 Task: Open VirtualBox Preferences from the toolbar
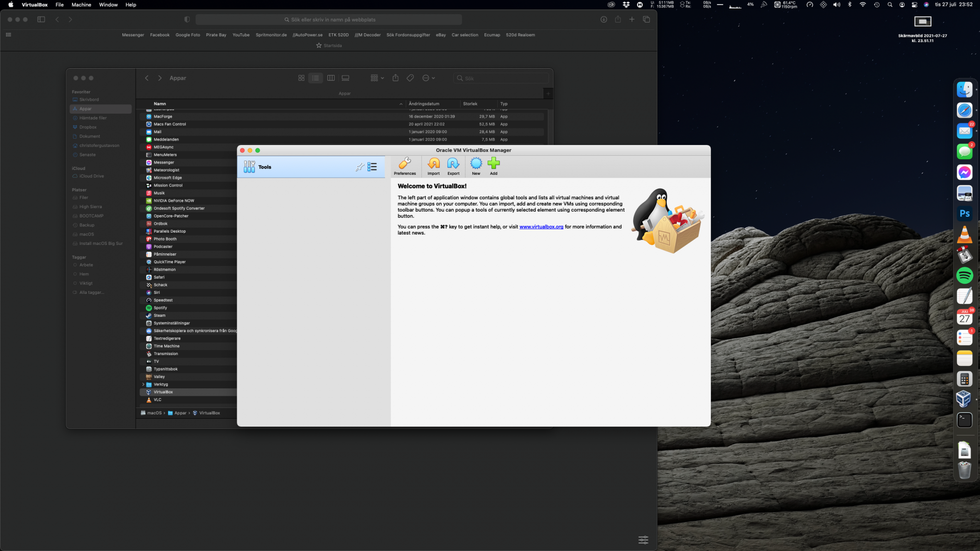(x=405, y=166)
